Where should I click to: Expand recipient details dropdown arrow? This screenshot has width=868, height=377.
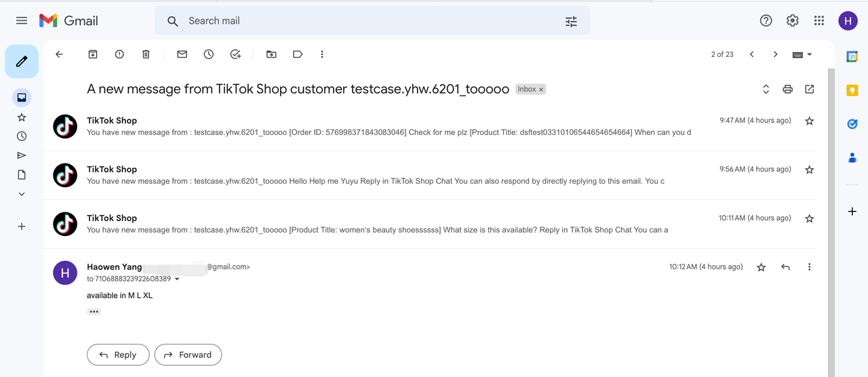coord(178,279)
